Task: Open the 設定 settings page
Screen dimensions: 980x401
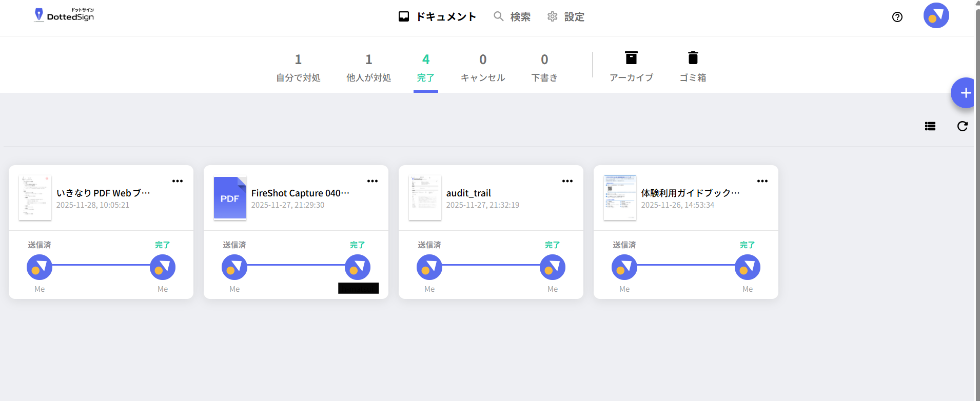Action: point(565,17)
